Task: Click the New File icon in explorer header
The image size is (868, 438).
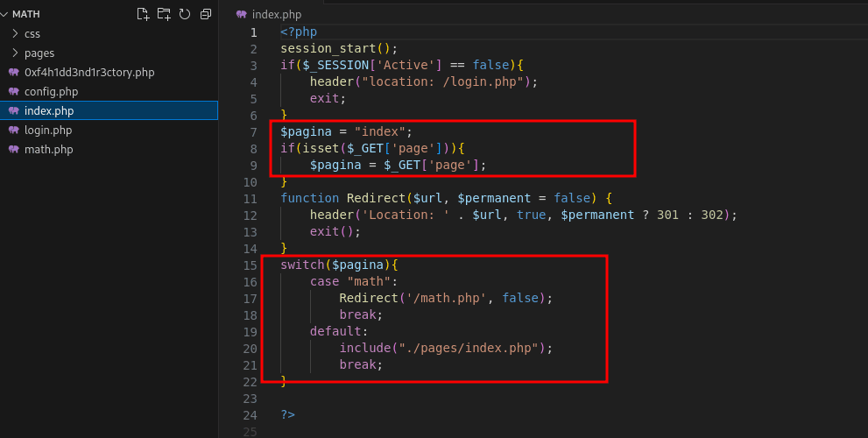Action: pyautogui.click(x=143, y=14)
